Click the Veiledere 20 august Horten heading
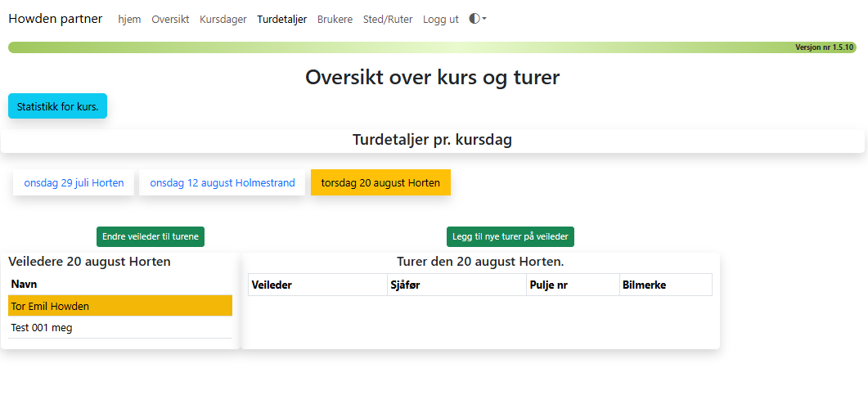Viewport: 868px width, 404px height. 90,262
